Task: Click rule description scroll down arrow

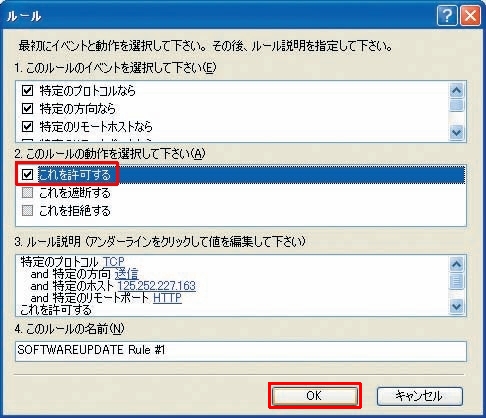Action: [x=456, y=306]
